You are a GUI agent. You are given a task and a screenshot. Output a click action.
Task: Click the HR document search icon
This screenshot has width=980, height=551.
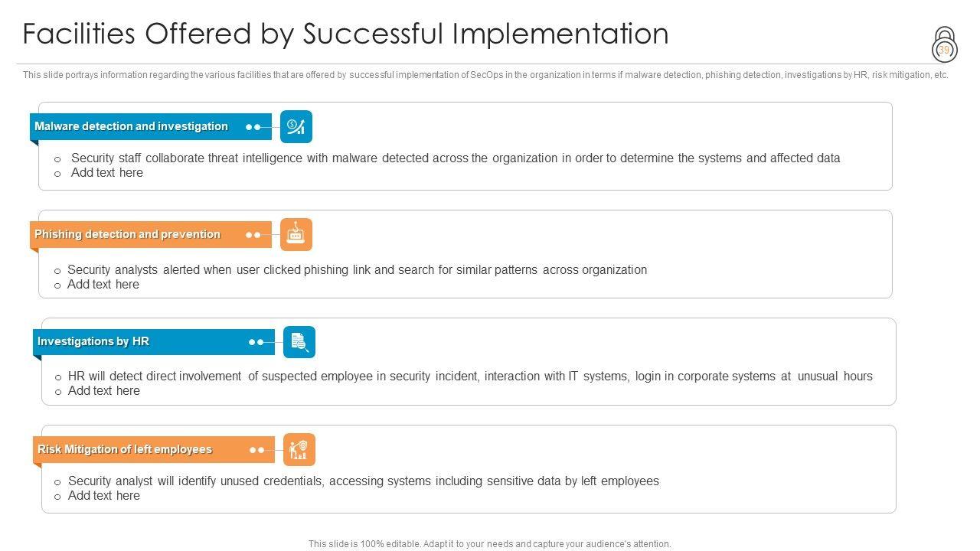tap(299, 342)
